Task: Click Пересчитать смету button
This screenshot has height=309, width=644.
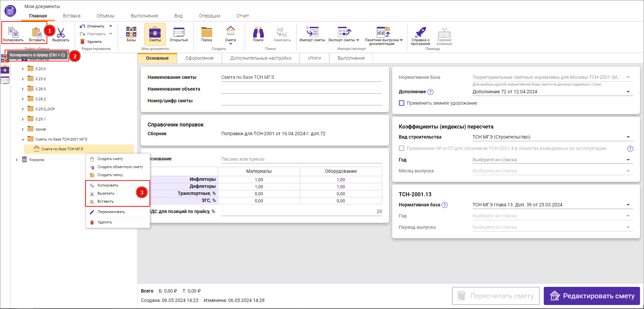Action: [x=495, y=296]
